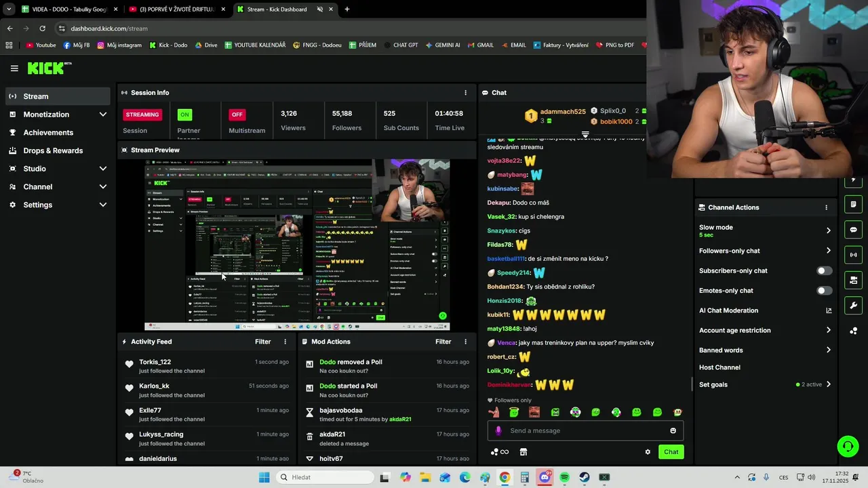This screenshot has width=868, height=488.
Task: Open the shop icon below chat input
Action: click(524, 452)
